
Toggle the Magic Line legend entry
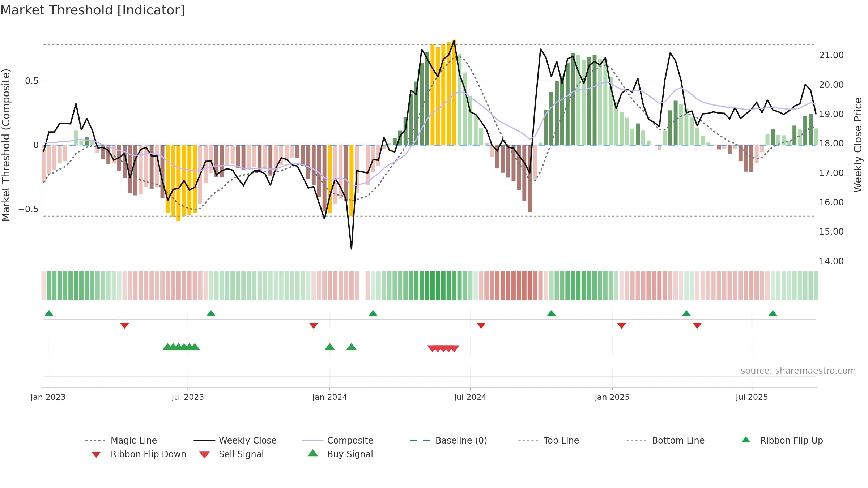[121, 440]
